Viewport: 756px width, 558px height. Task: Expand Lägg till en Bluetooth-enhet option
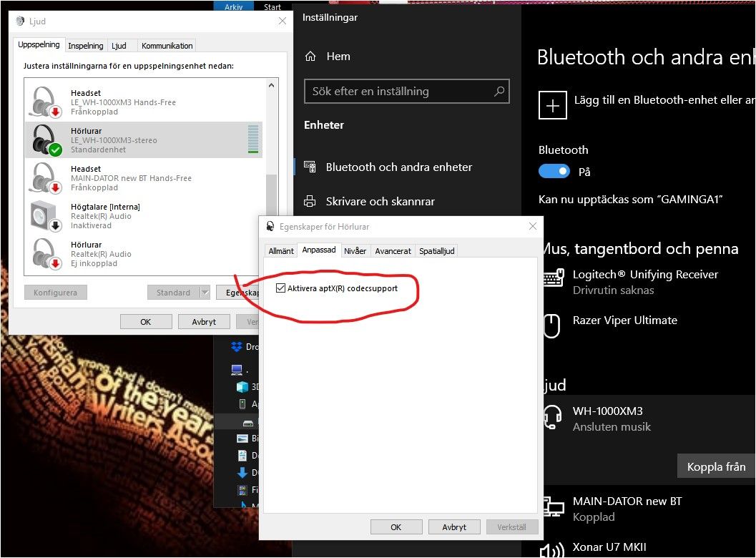[x=553, y=104]
